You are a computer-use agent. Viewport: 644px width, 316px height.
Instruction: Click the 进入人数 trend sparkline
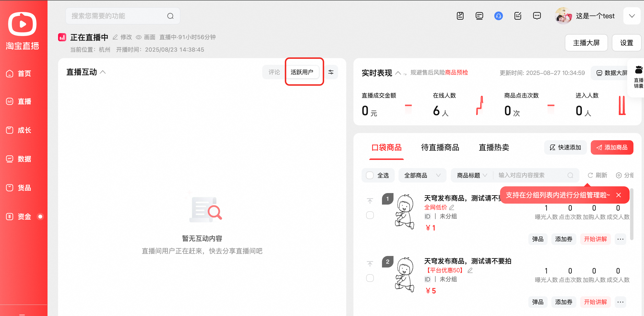(x=622, y=106)
